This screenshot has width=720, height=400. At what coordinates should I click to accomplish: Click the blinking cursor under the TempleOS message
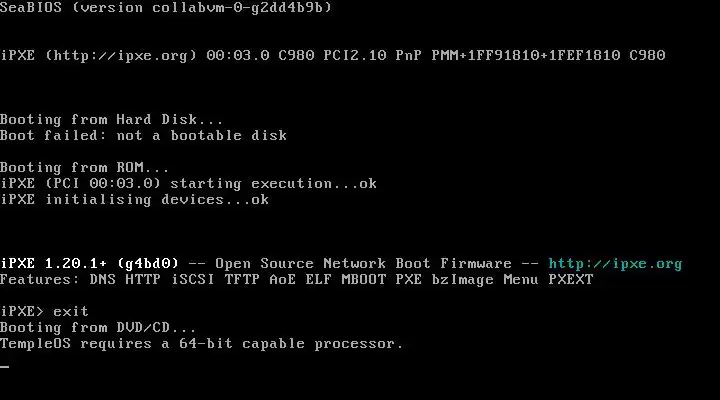(5, 366)
